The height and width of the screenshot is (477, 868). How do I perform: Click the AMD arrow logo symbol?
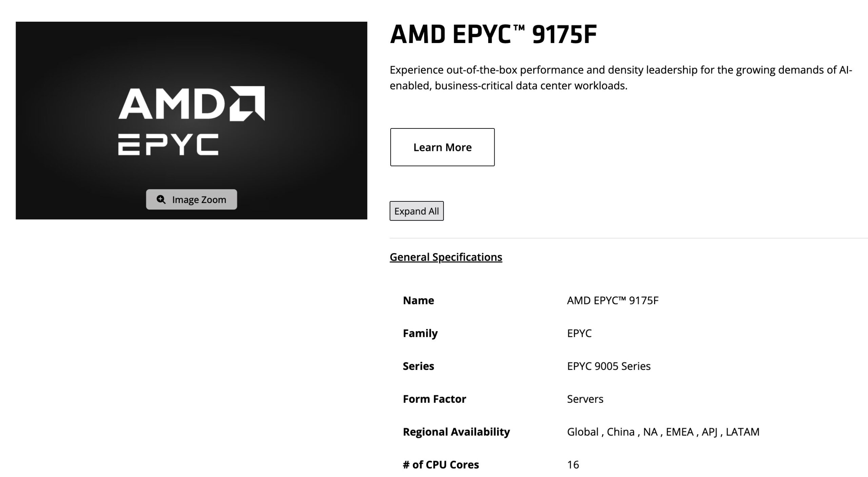click(247, 103)
